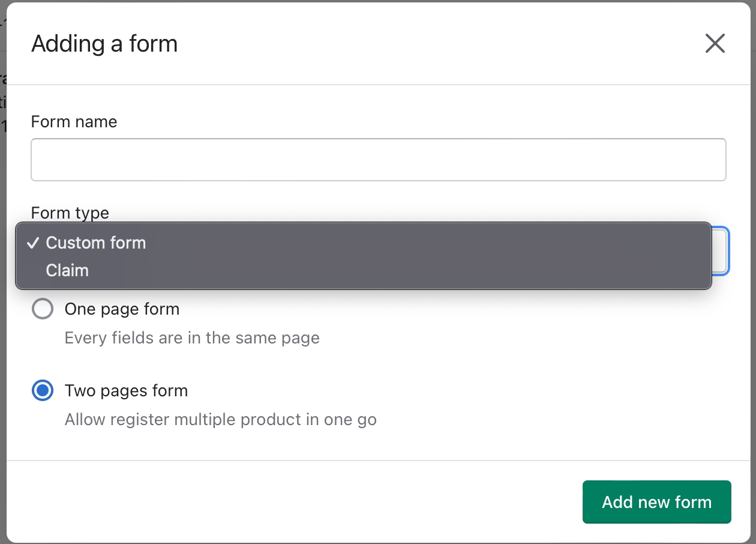Image resolution: width=756 pixels, height=544 pixels.
Task: Click the Form name field label
Action: point(74,122)
